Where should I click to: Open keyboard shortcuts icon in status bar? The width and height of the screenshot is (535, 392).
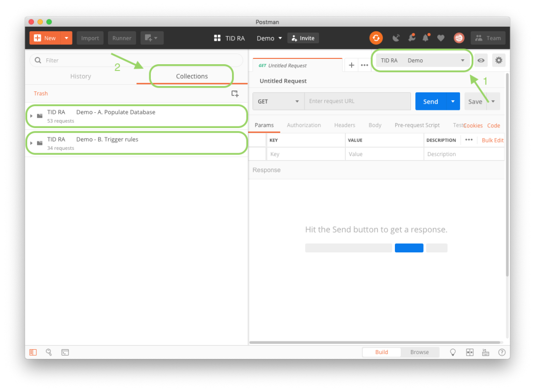point(485,352)
